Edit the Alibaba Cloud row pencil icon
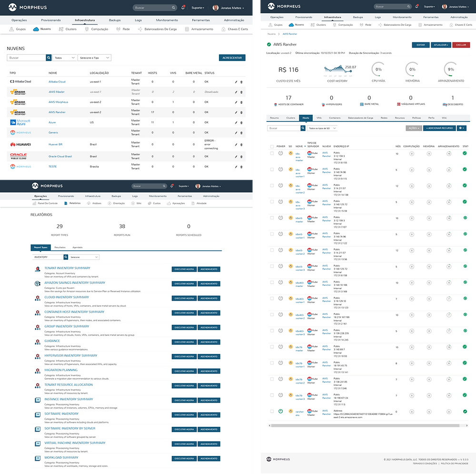 (x=236, y=82)
